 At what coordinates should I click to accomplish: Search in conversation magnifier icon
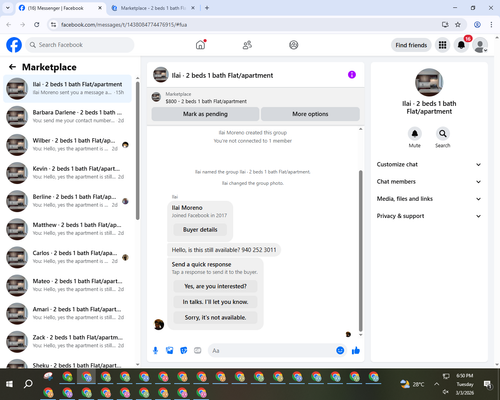[443, 134]
